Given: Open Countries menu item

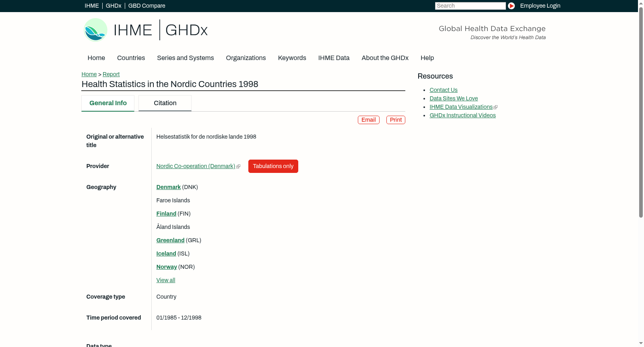Looking at the screenshot, I should click(131, 58).
